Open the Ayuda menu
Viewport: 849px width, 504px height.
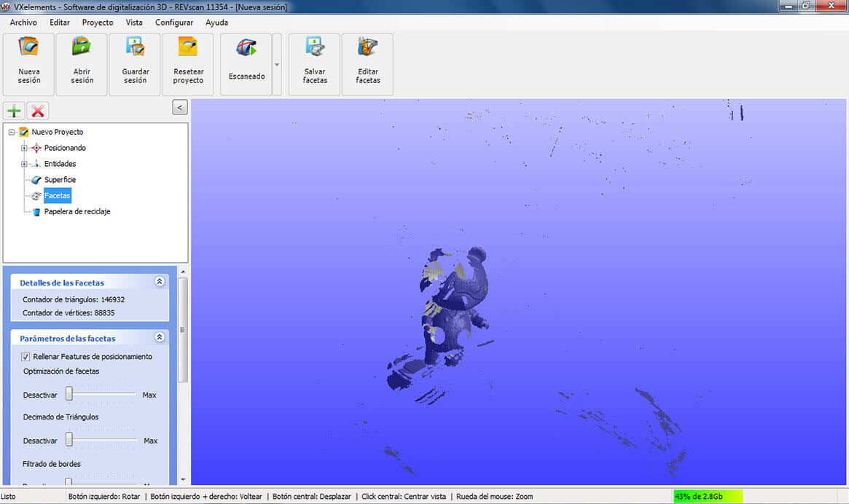pos(216,23)
